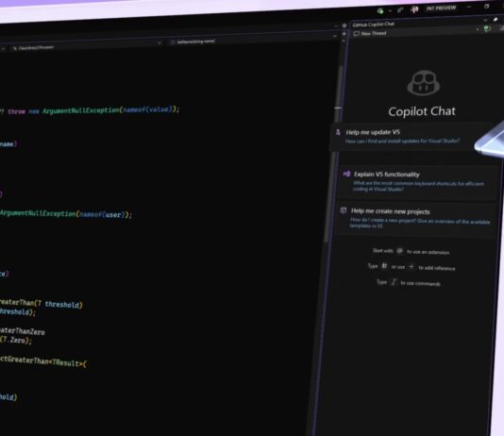Click the ArgumentNullException(nameof(value)) code line
Image resolution: width=504 pixels, height=436 pixels.
[110, 110]
